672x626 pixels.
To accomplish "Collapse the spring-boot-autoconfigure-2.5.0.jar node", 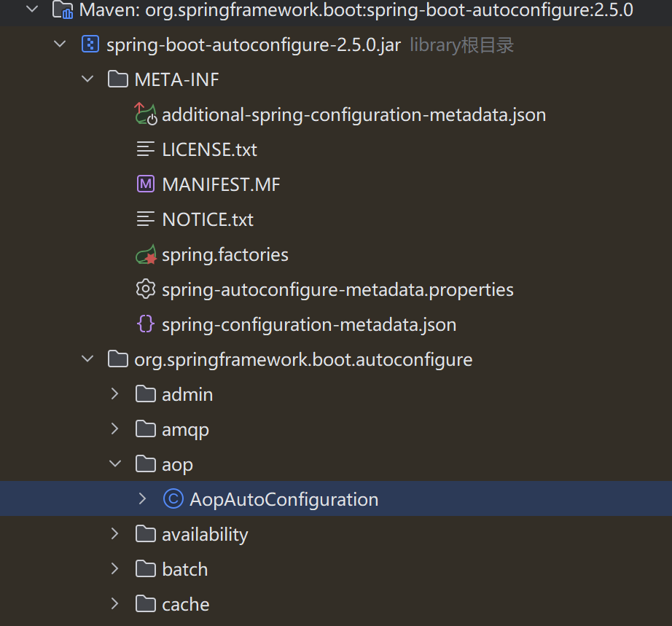I will [60, 44].
